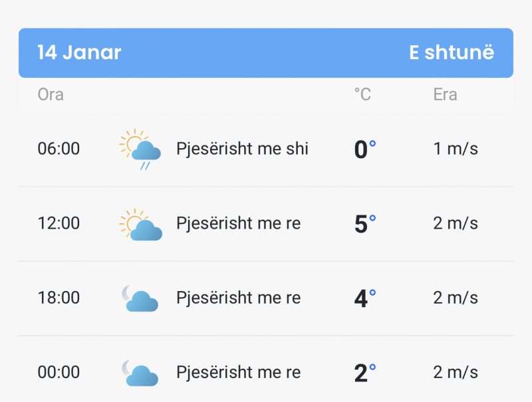Click the 2° temperature at 00:00
532x402 pixels.
tap(365, 373)
